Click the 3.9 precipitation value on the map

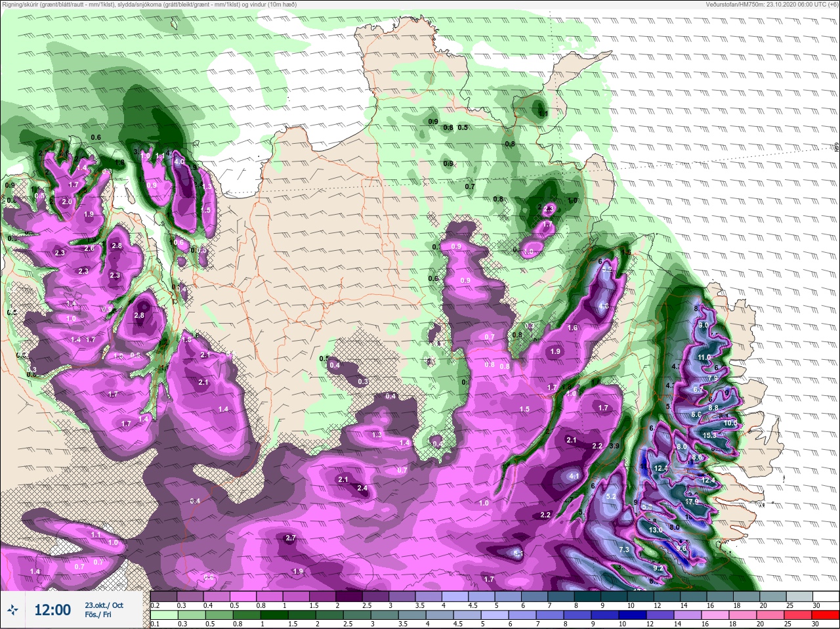click(614, 446)
